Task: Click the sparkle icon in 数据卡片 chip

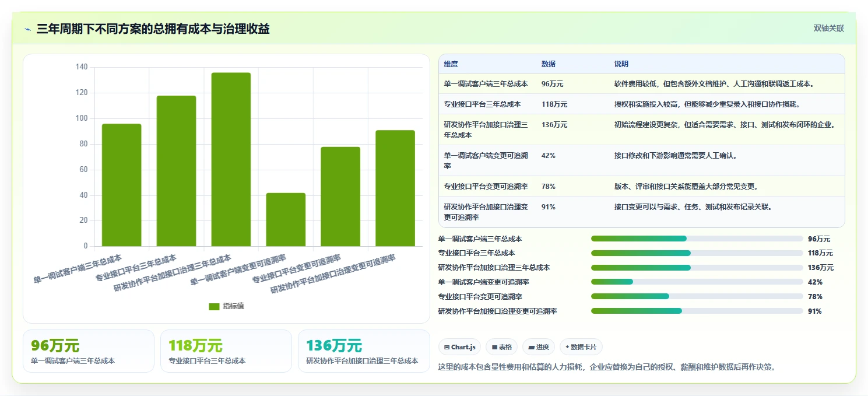Action: coord(567,347)
